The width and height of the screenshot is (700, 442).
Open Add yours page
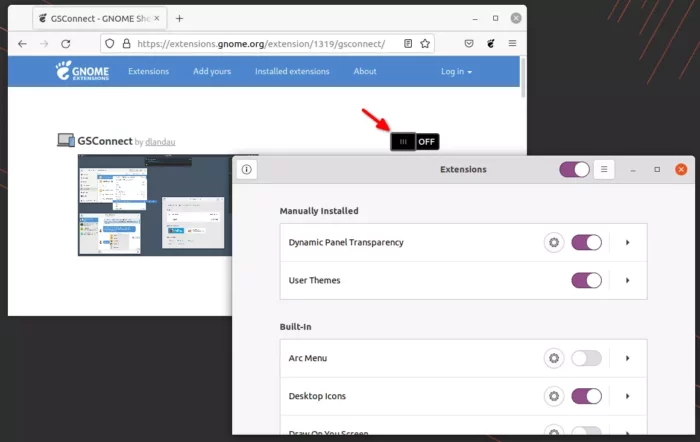212,71
